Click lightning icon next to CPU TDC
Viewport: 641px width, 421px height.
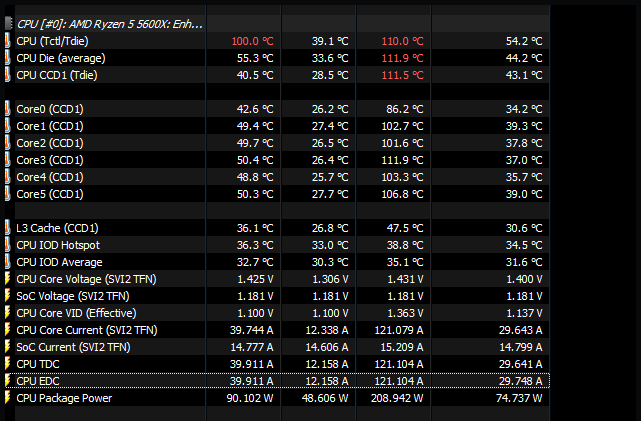click(x=7, y=364)
